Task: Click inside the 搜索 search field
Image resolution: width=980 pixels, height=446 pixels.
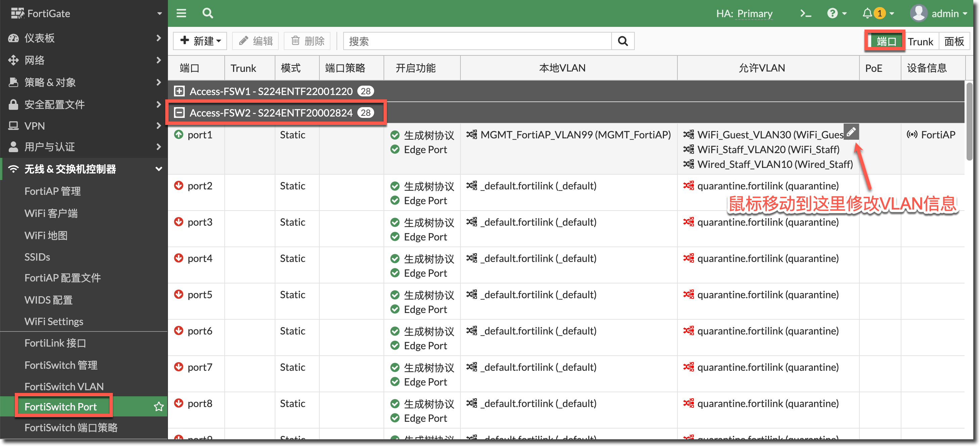Action: pos(477,41)
